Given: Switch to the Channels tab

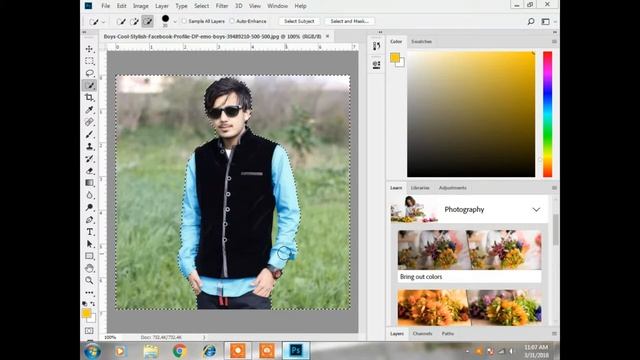Looking at the screenshot, I should coord(422,333).
